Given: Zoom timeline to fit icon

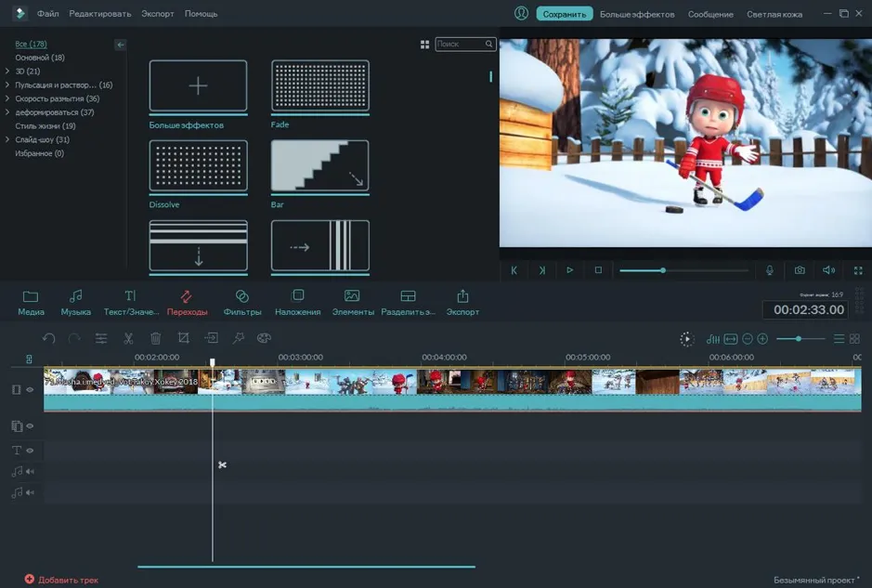Looking at the screenshot, I should pyautogui.click(x=731, y=339).
